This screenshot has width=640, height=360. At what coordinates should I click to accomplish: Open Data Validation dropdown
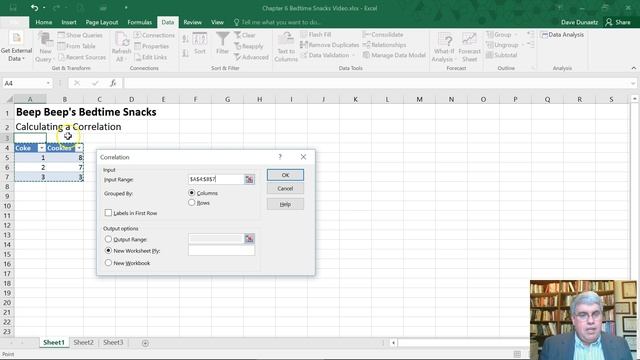[x=353, y=55]
